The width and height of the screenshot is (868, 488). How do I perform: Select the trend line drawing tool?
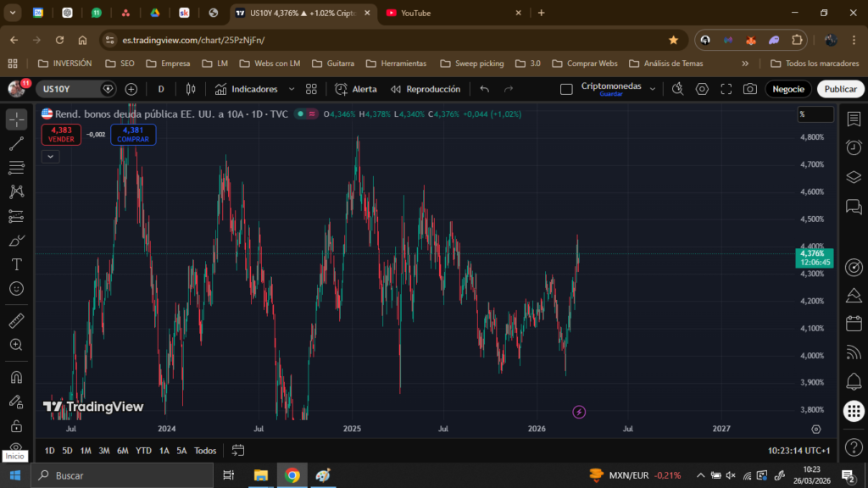[16, 143]
